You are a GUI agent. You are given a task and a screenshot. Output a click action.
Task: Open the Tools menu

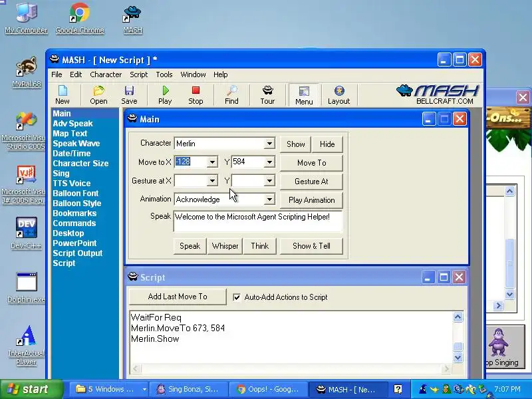click(x=164, y=74)
